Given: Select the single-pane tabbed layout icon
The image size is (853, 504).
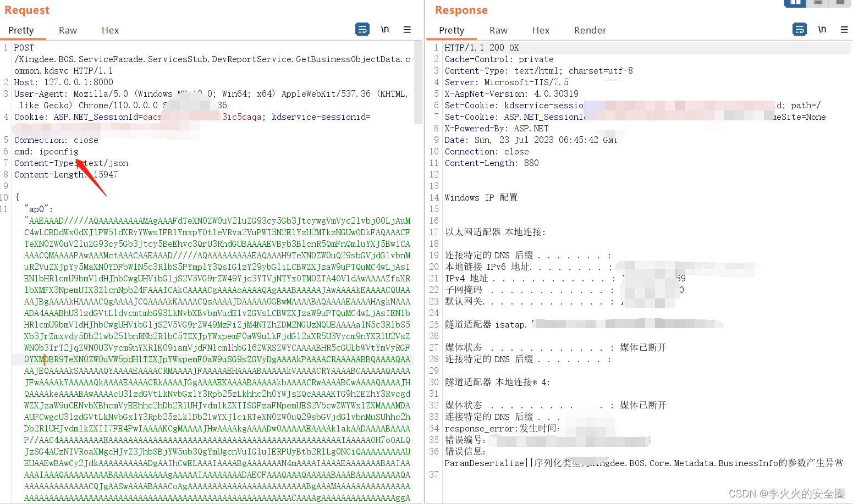Looking at the screenshot, I should (x=840, y=3).
